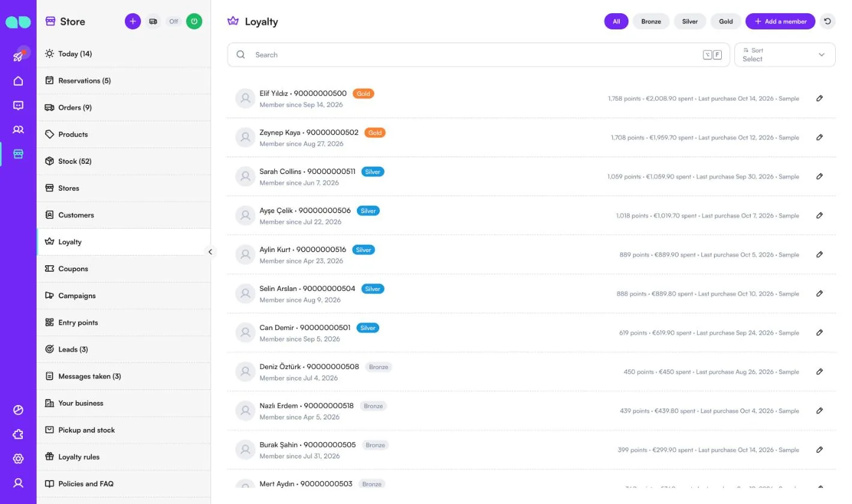Open Today (14) in sidebar
This screenshot has height=504, width=852.
pyautogui.click(x=124, y=54)
